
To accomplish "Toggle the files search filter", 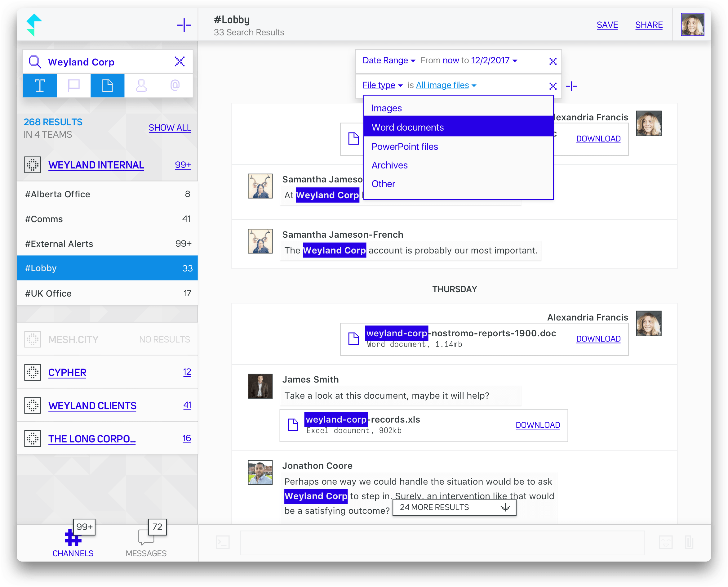I will (107, 86).
